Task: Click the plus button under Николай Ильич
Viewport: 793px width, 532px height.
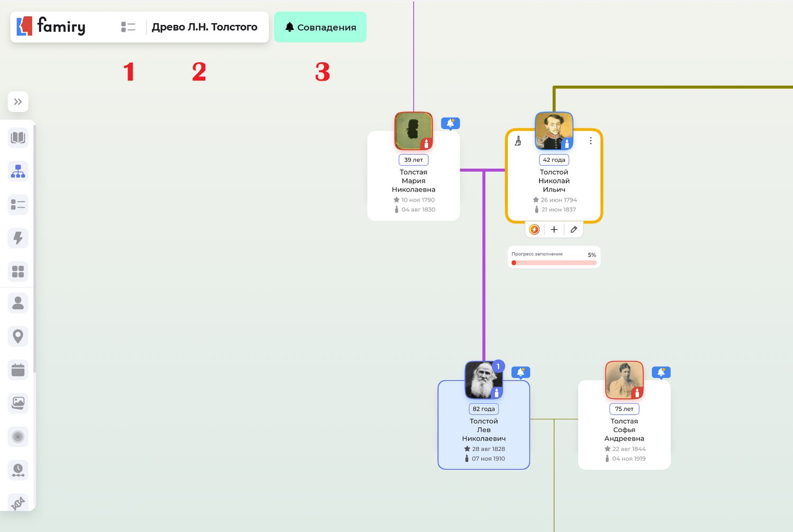Action: click(x=554, y=230)
